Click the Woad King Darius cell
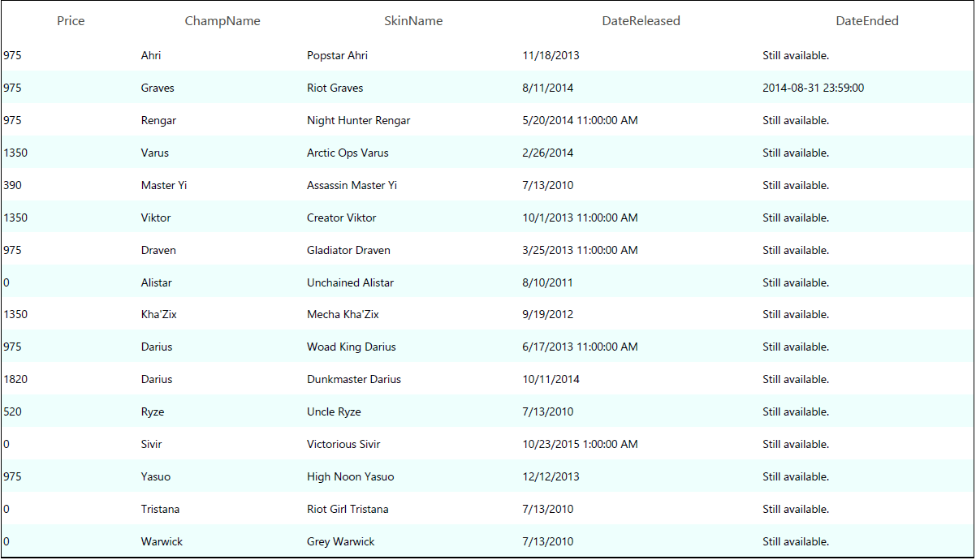Screen dimensions: 976x560 (x=352, y=347)
